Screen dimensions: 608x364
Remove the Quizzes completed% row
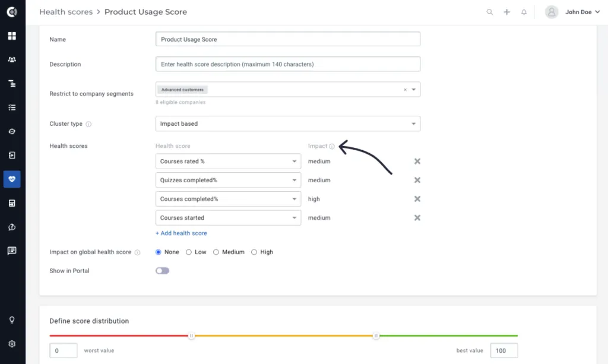[417, 180]
